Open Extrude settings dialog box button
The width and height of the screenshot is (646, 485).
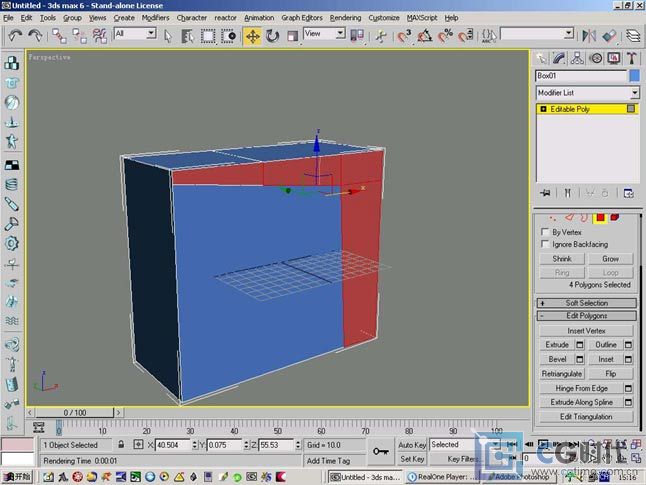click(580, 344)
